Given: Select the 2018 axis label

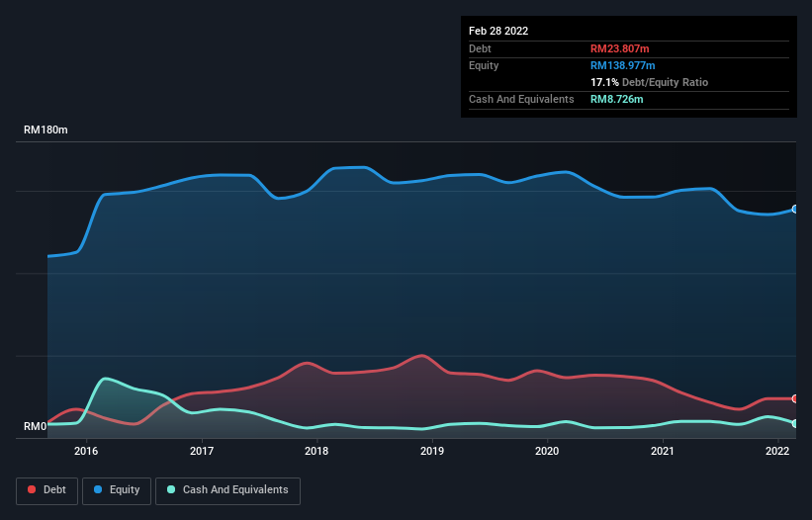Looking at the screenshot, I should (x=316, y=451).
